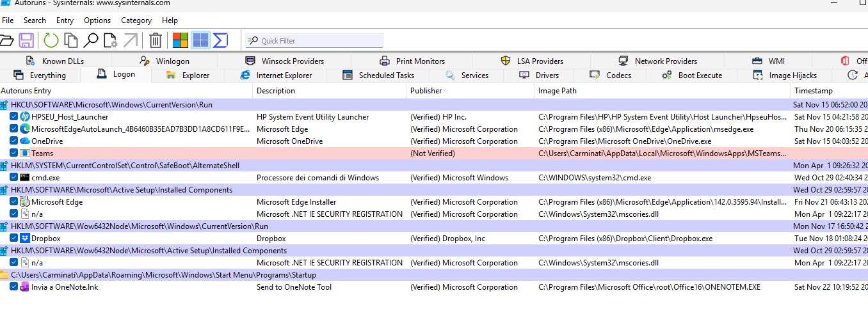This screenshot has height=323, width=868.
Task: Switch to the Boot Execute tab
Action: (x=692, y=75)
